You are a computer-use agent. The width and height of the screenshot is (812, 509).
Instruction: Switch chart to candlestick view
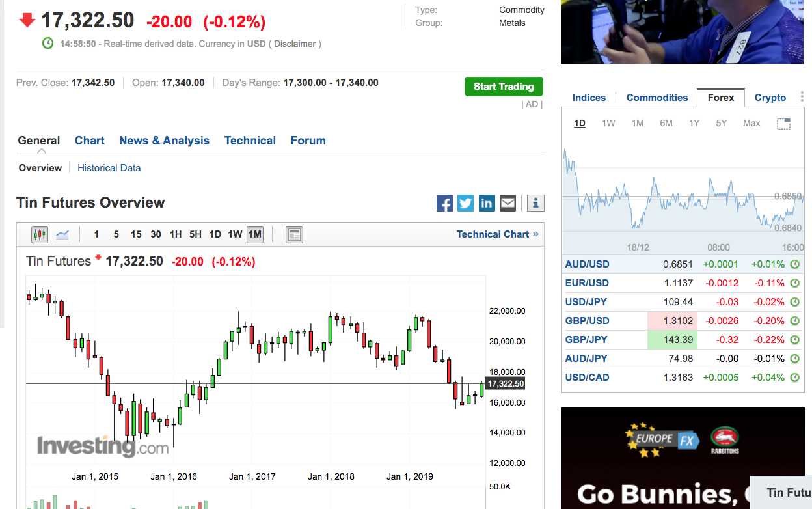point(40,234)
